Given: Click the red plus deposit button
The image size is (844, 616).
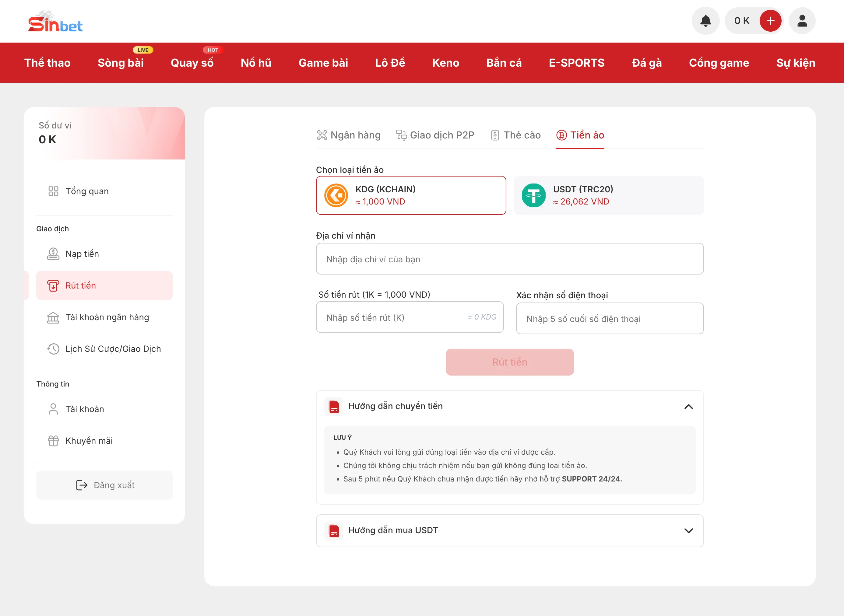Looking at the screenshot, I should (x=771, y=21).
